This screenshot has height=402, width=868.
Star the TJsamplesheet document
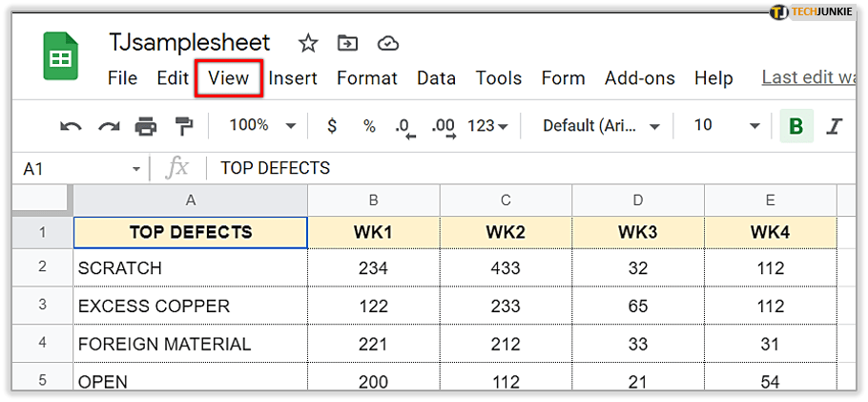pos(308,43)
